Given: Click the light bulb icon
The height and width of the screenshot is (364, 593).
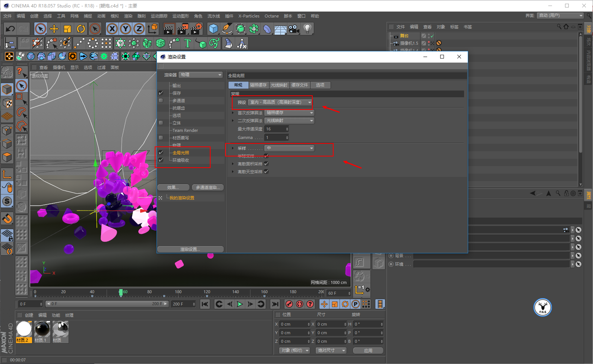Looking at the screenshot, I should click(x=307, y=29).
